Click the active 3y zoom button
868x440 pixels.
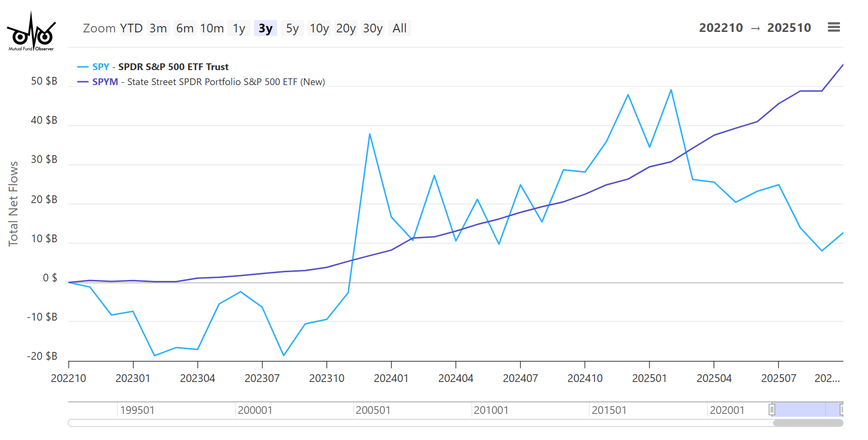(x=265, y=29)
